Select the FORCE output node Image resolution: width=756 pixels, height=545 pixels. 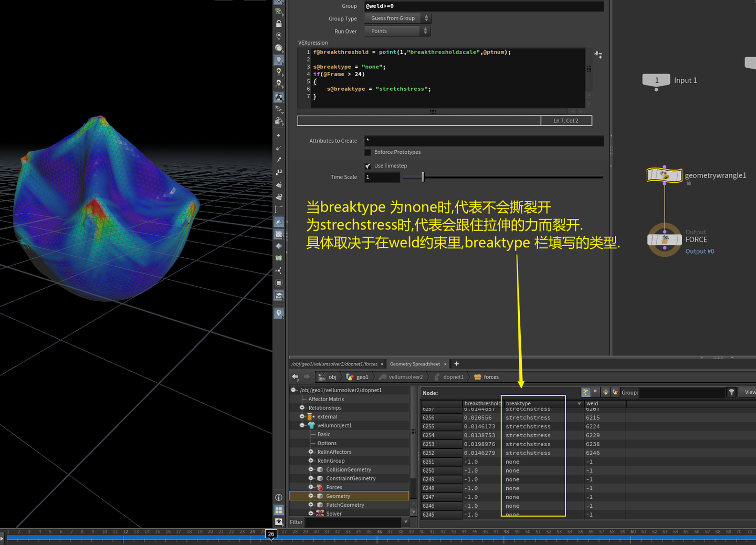pos(665,240)
